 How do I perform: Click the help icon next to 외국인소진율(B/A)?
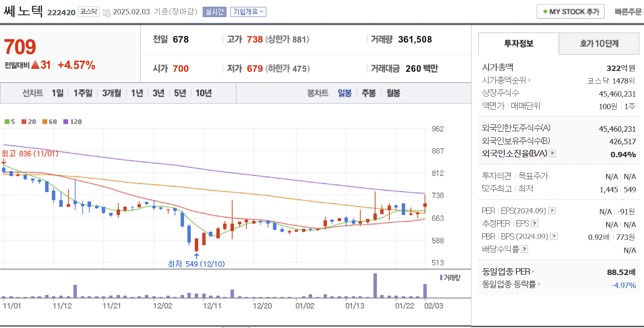pyautogui.click(x=552, y=153)
